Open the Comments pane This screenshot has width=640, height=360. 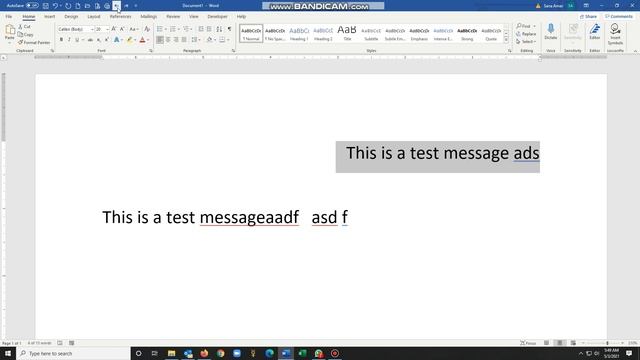coord(619,17)
